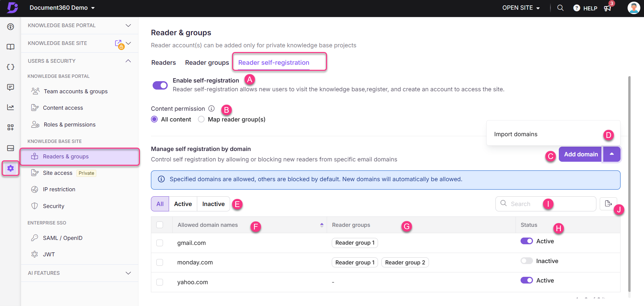Open the Analytics chart icon in left rail

tap(10, 107)
